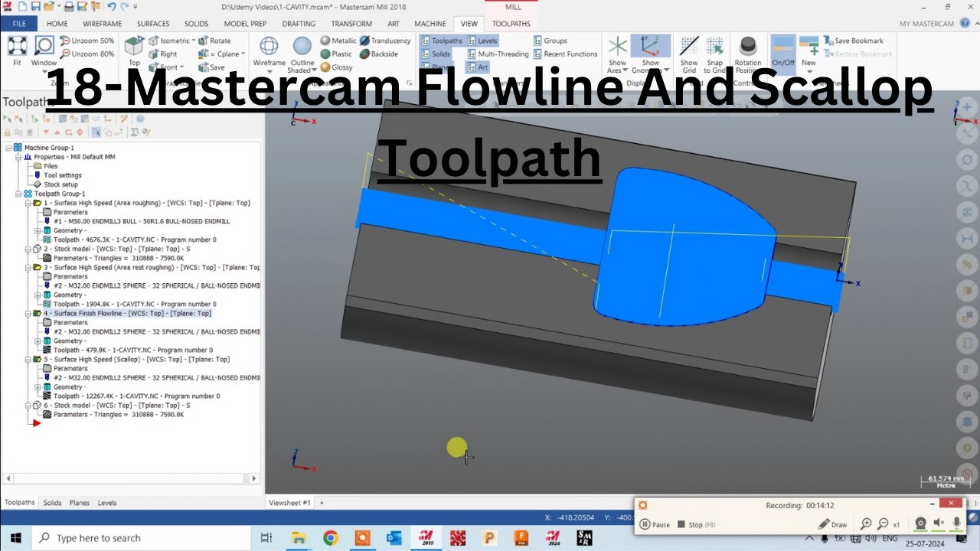Select Wireframe display mode

coord(269,47)
